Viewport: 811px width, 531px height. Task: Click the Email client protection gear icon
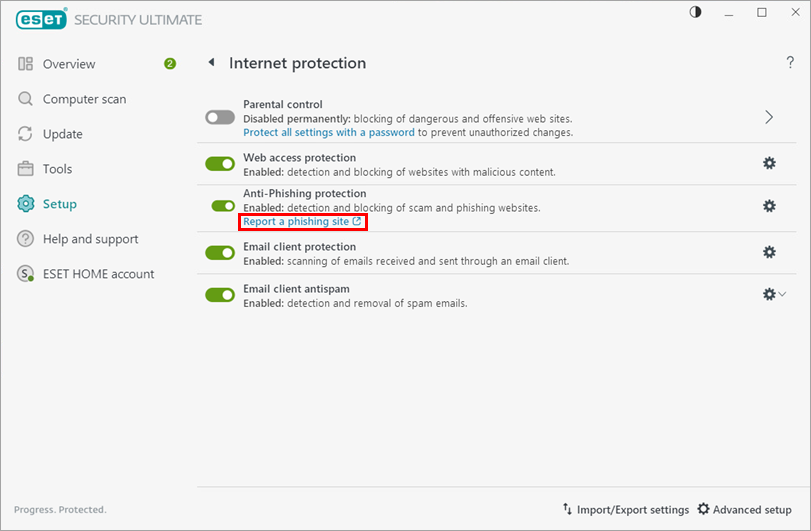(x=769, y=252)
